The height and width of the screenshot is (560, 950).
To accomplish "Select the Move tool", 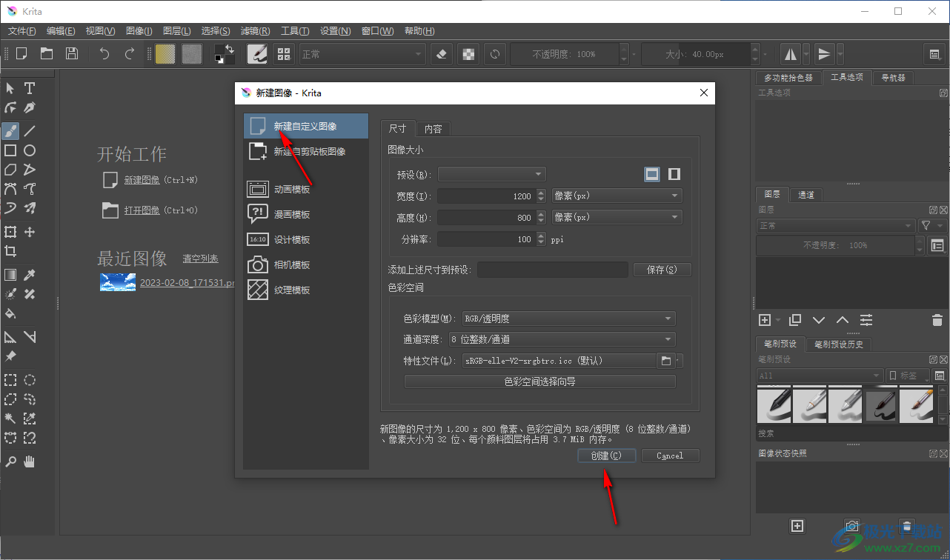I will pyautogui.click(x=30, y=232).
